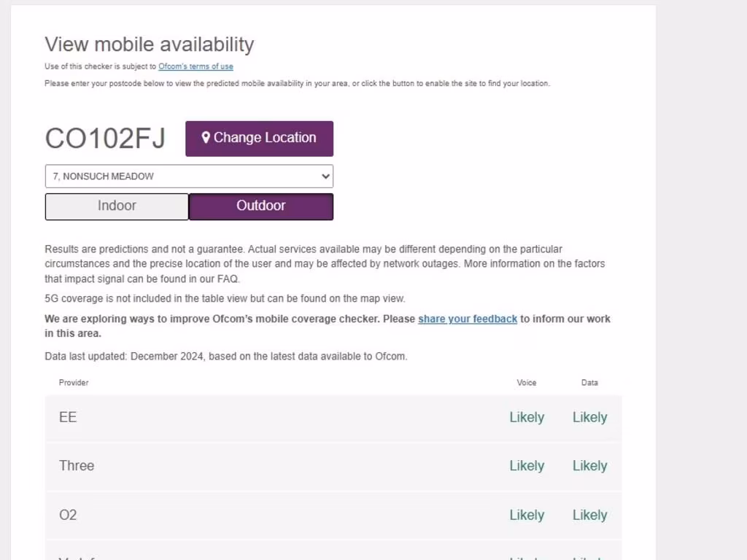Click O2's Voice 'Likely' result
The image size is (747, 560).
(527, 515)
